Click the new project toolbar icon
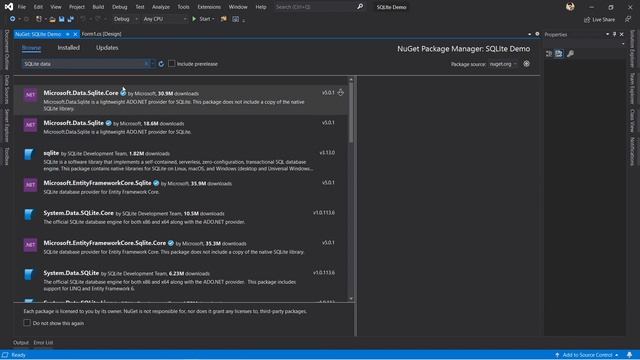This screenshot has height=360, width=640. (x=39, y=19)
